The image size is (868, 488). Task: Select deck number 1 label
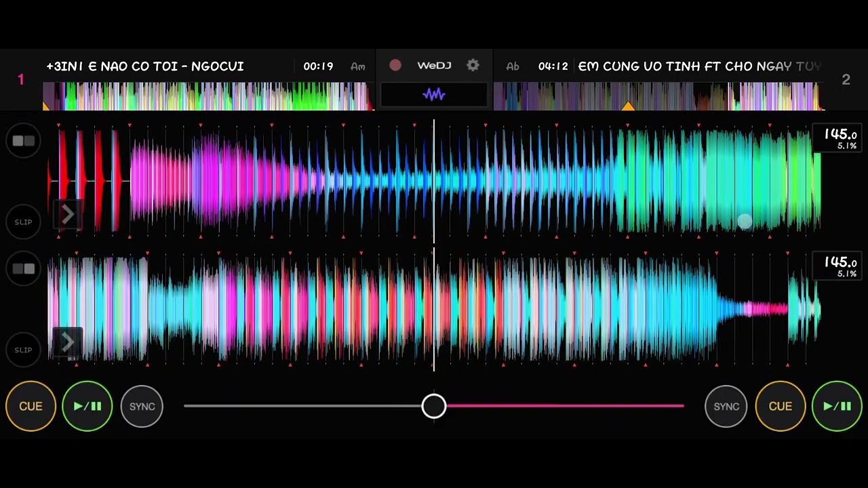point(20,79)
